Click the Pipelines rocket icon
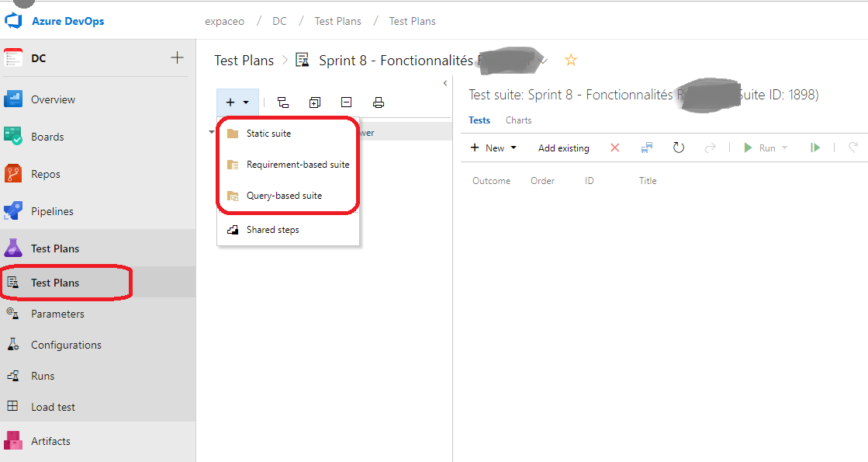The image size is (868, 462). (x=13, y=210)
